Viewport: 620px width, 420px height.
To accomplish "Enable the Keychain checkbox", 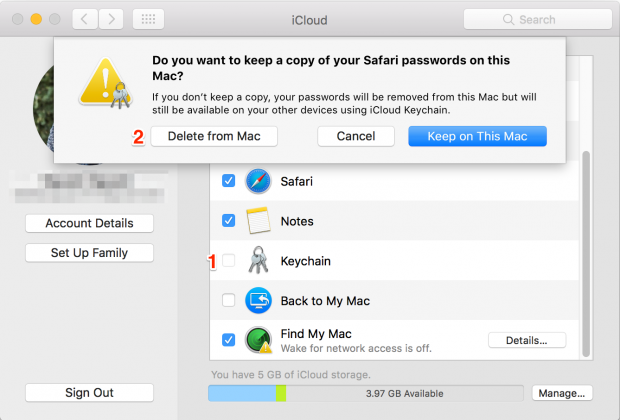I will (x=228, y=261).
